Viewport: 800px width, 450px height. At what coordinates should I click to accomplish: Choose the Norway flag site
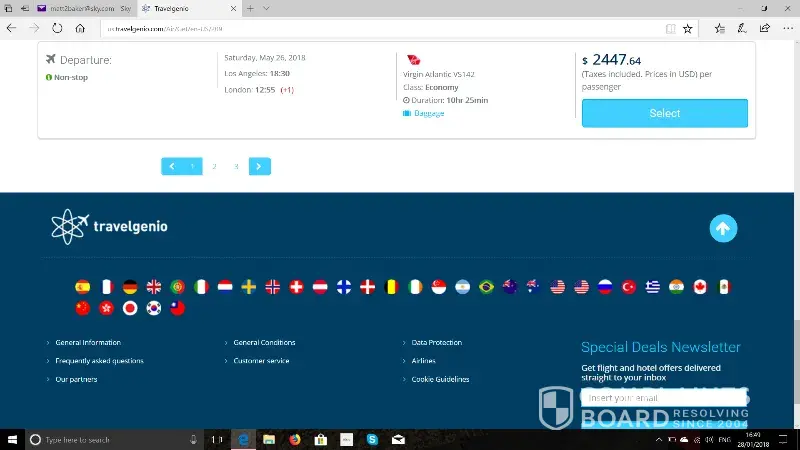click(272, 287)
